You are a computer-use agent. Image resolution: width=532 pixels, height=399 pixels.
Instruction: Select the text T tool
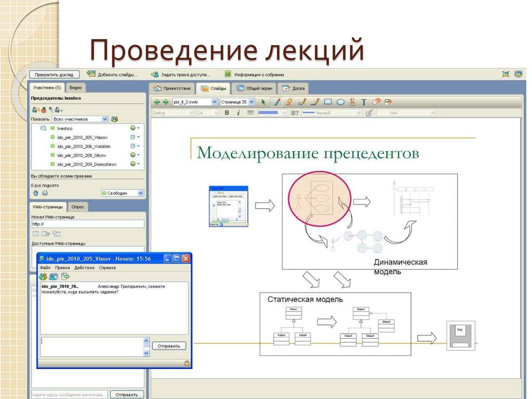tap(364, 102)
